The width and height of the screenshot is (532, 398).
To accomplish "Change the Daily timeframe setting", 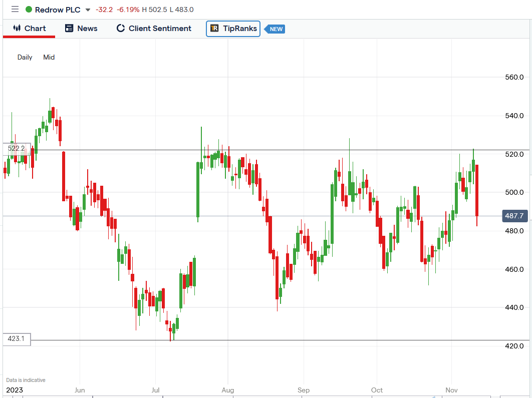I will (25, 57).
